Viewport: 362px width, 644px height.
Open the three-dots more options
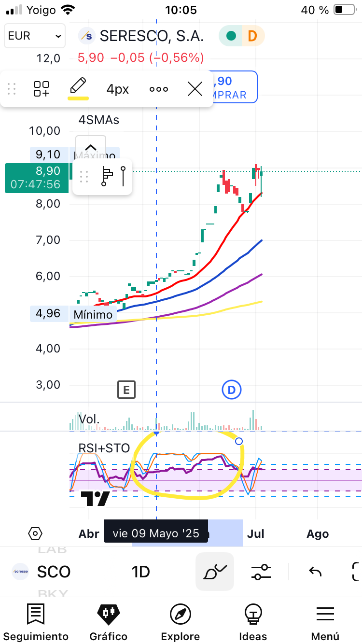point(159,89)
